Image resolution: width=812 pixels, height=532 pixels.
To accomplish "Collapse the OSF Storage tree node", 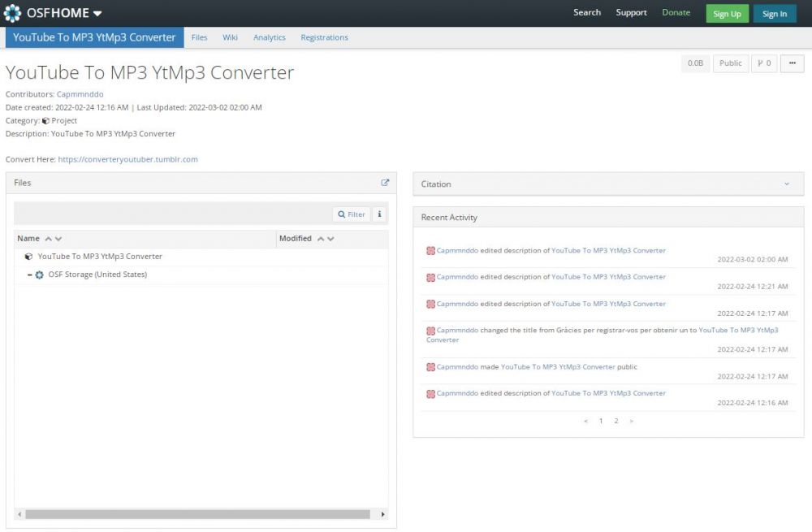I will (x=30, y=275).
